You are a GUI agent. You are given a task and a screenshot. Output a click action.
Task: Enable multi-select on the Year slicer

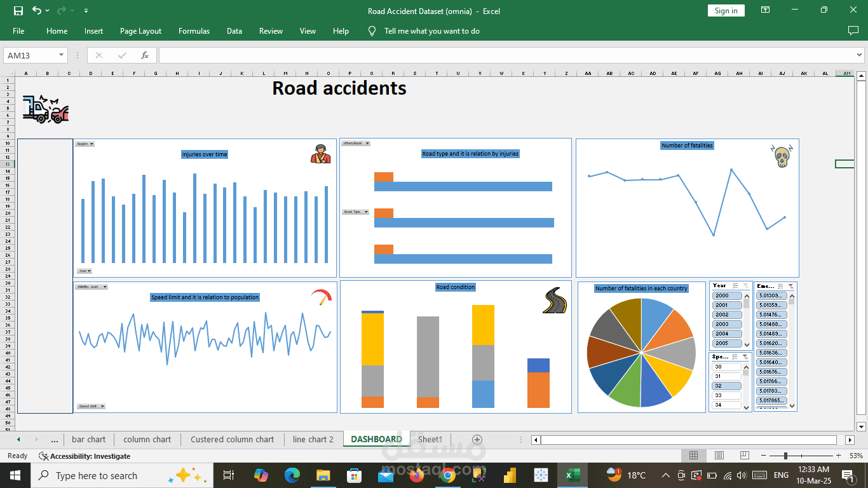point(735,286)
